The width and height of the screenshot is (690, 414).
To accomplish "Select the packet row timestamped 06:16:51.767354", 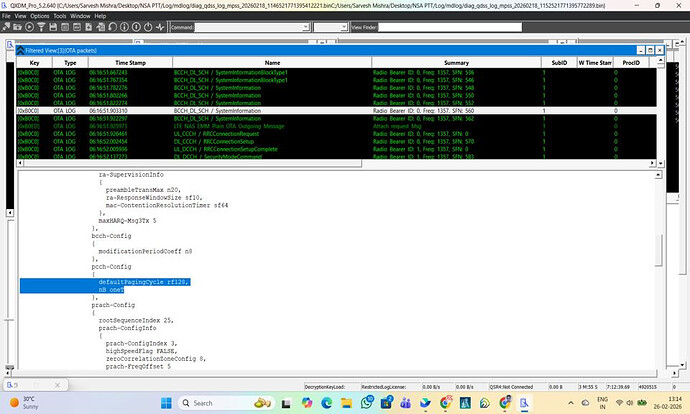I will pos(337,80).
